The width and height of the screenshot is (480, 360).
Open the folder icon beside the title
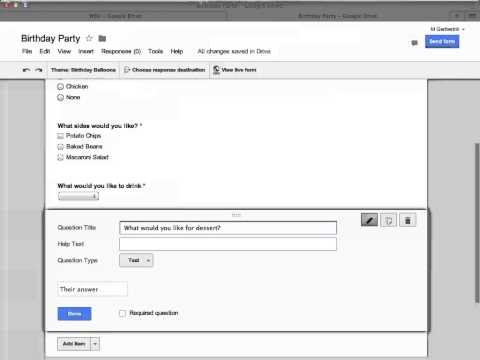coord(102,38)
